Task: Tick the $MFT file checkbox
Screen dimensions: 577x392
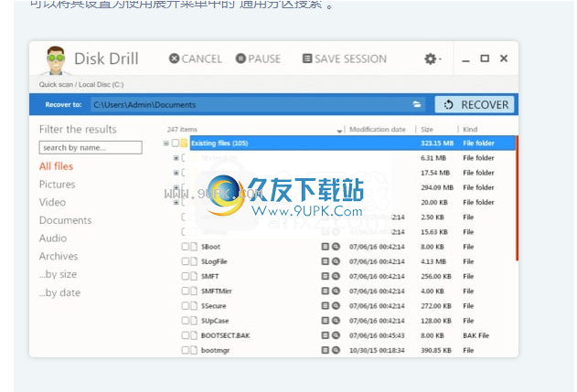Action: tap(185, 276)
